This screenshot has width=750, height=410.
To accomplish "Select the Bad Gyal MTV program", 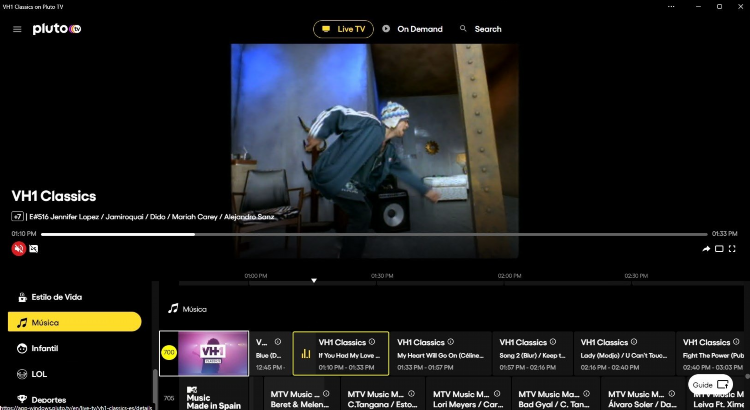I will tap(555, 394).
